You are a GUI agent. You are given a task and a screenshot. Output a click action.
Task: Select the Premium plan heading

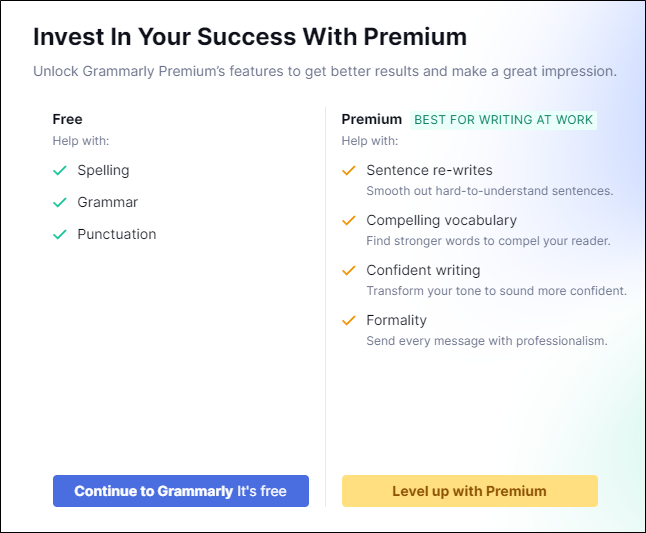[372, 119]
